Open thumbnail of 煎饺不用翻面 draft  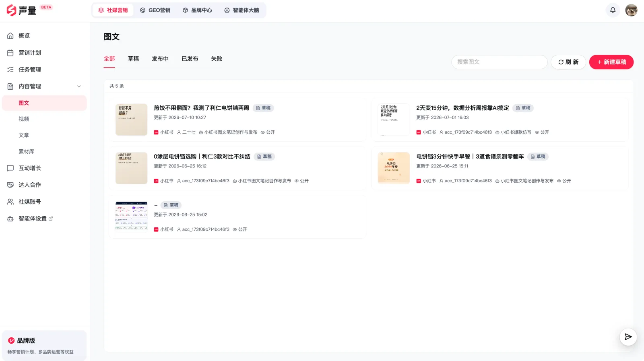click(x=132, y=120)
